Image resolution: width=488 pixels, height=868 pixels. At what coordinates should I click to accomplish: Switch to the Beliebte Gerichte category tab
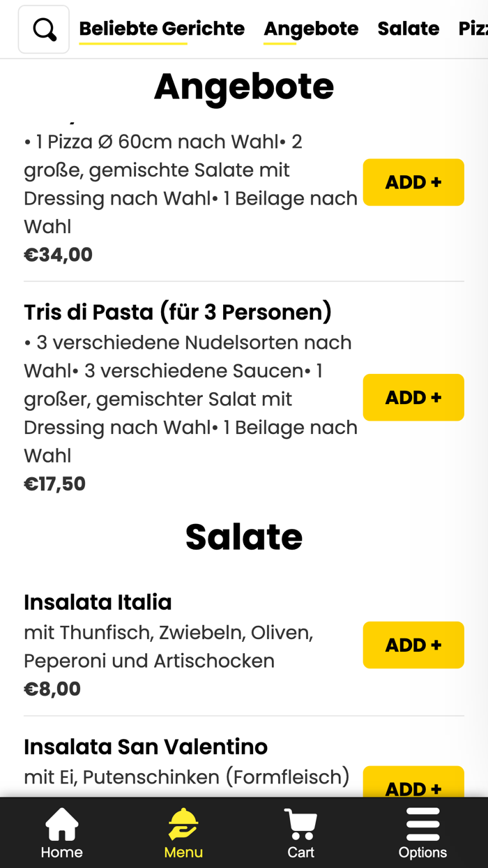coord(162,29)
